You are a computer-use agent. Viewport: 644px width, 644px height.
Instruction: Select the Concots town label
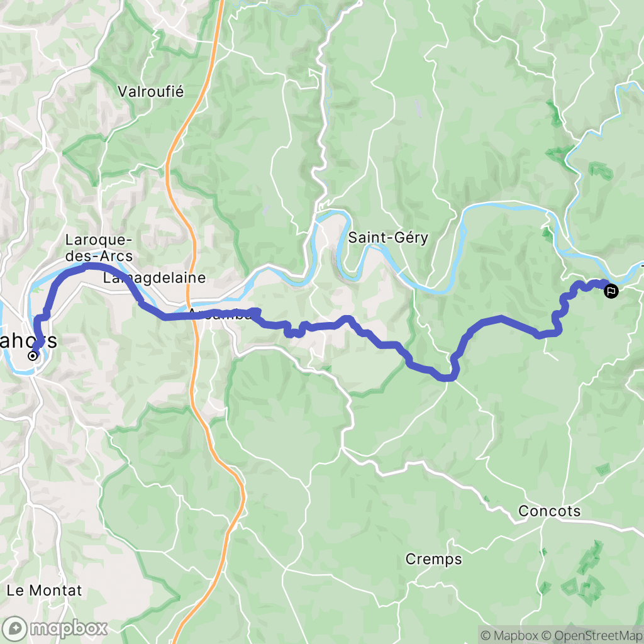coord(550,511)
